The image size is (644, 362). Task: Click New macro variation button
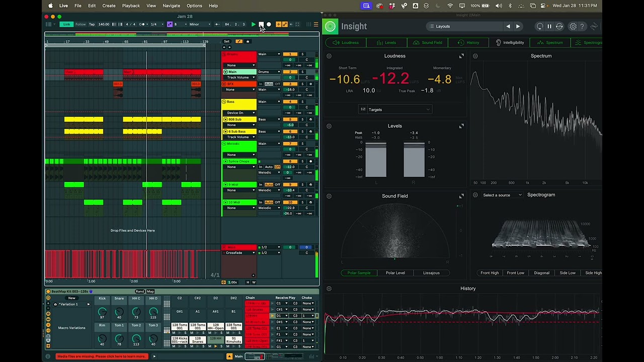point(72,298)
